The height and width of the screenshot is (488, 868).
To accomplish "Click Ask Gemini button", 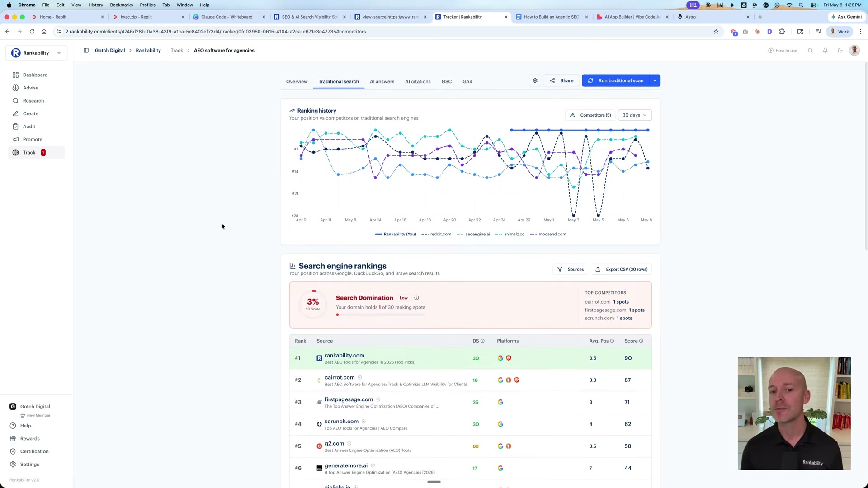I will [x=846, y=17].
